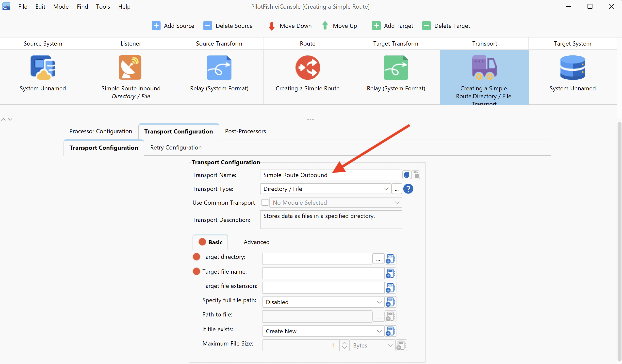Enable the Use Common Transport checkbox

(x=265, y=202)
